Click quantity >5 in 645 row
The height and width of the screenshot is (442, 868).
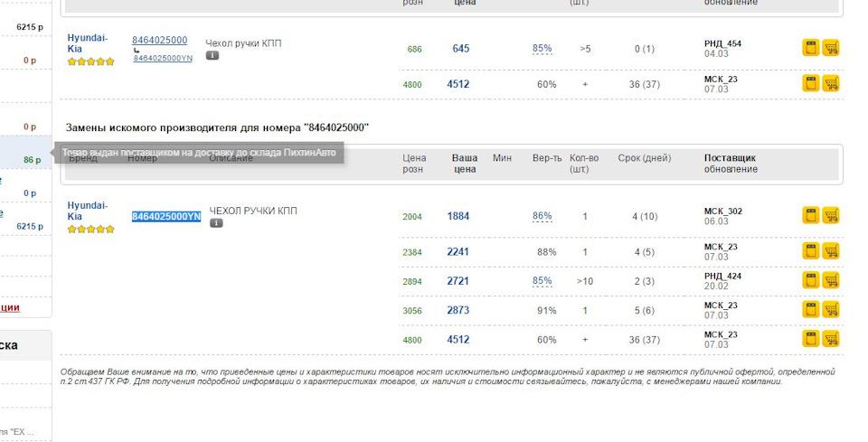585,49
